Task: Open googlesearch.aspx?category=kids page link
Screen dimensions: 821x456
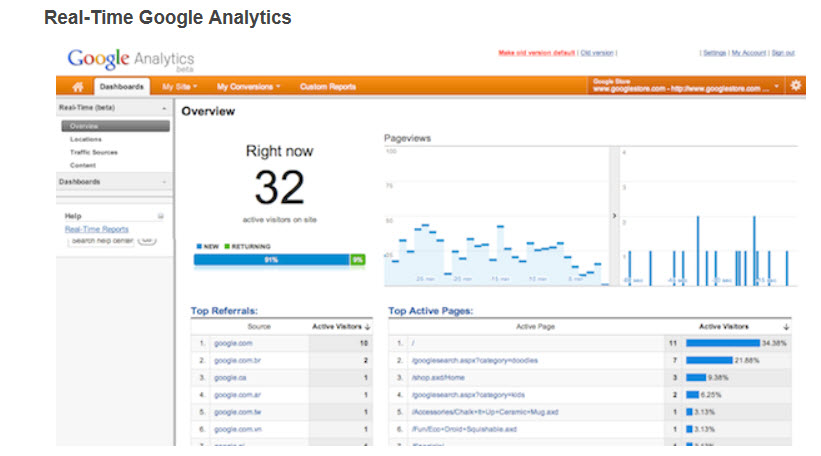Action: [468, 395]
